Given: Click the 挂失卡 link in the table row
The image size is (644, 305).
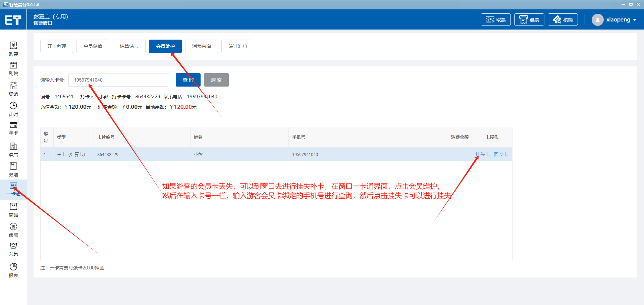Looking at the screenshot, I should [482, 154].
